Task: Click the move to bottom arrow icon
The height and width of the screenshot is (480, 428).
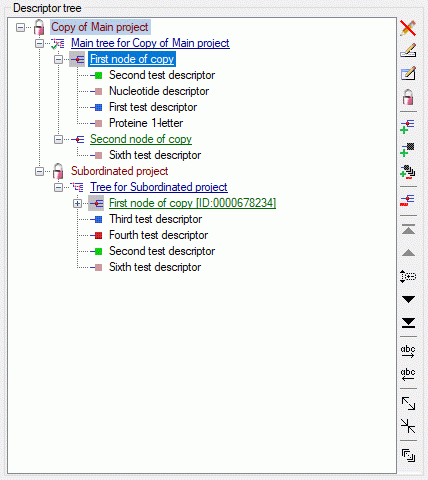Action: coord(408,323)
